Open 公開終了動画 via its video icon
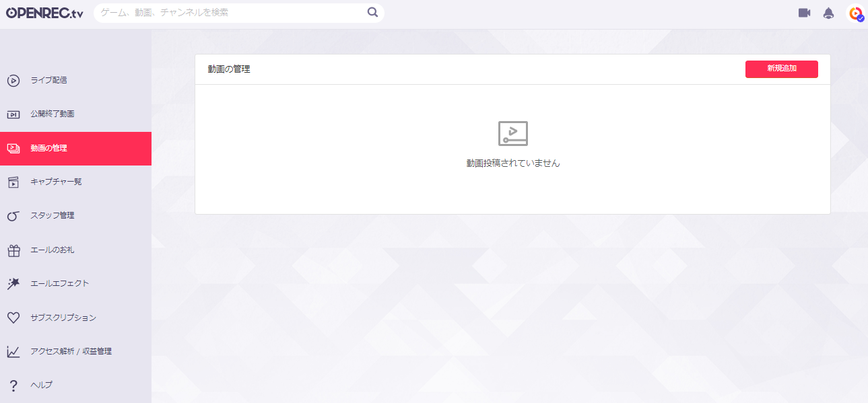Image resolution: width=868 pixels, height=403 pixels. (x=13, y=114)
